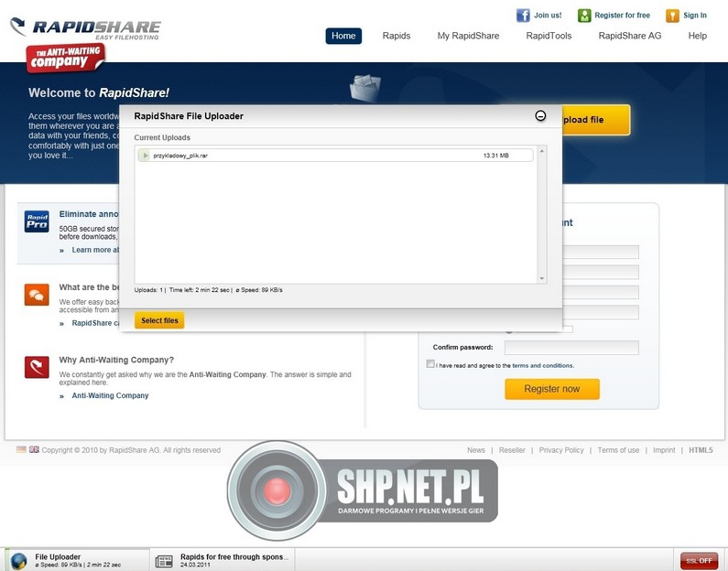Select the przykladowy_plik.rar upload row
Viewport: 728px width, 571px height.
pyautogui.click(x=335, y=156)
